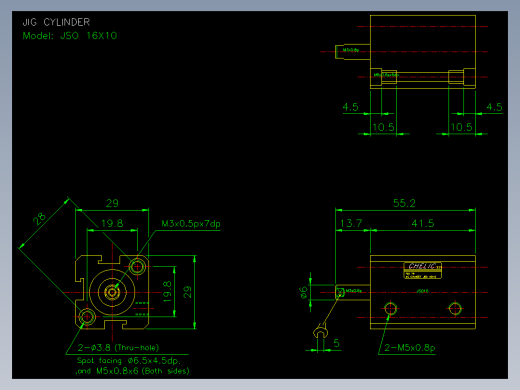Viewport: 520px width, 390px height.
Task: Click the '2-M5x0.8p' port callout
Action: coord(410,348)
